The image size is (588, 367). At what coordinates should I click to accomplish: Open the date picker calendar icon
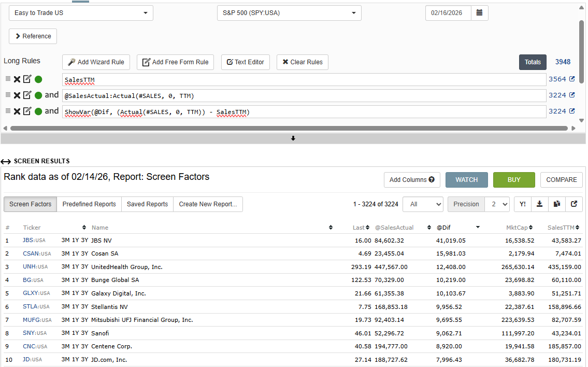[x=479, y=13]
